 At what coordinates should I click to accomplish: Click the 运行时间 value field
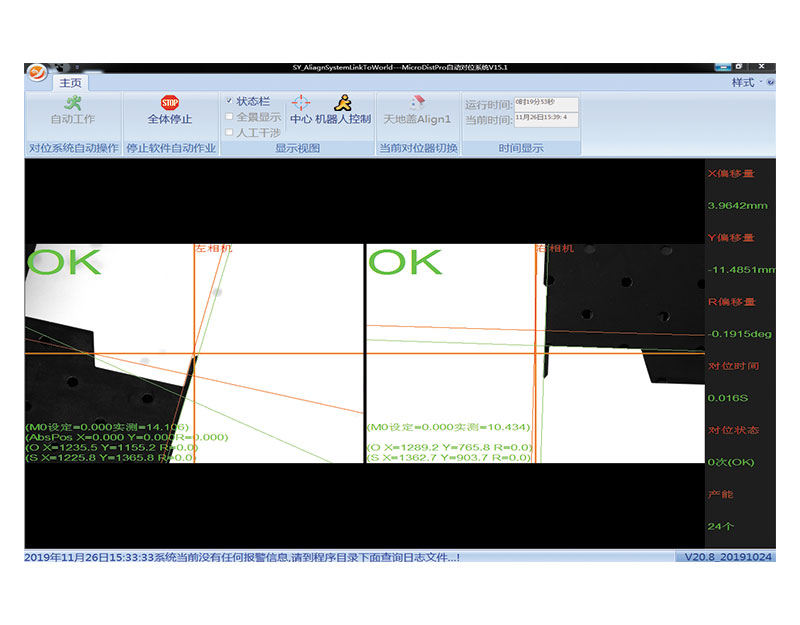click(x=545, y=103)
